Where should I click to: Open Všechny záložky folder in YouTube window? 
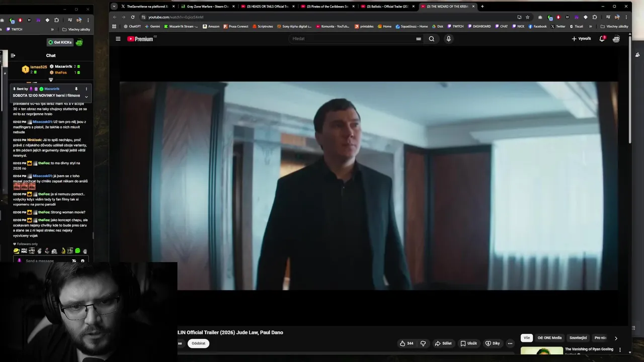[614, 26]
